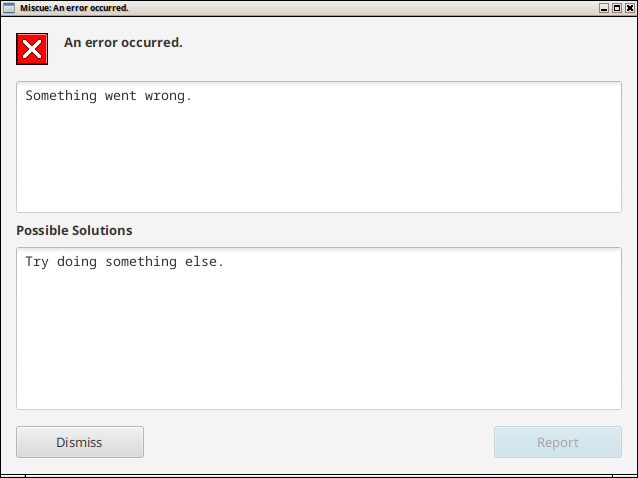Open the window menu icon in title bar
The height and width of the screenshot is (478, 638).
[x=9, y=8]
